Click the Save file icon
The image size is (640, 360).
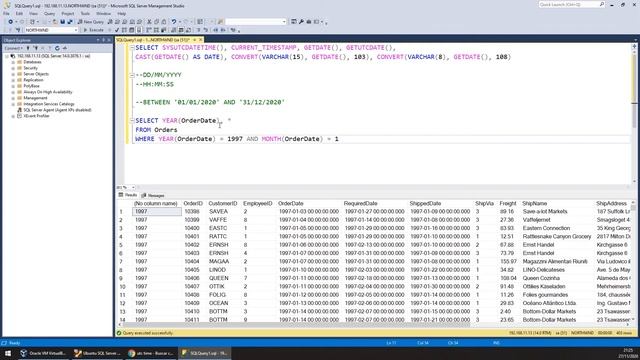[62, 22]
